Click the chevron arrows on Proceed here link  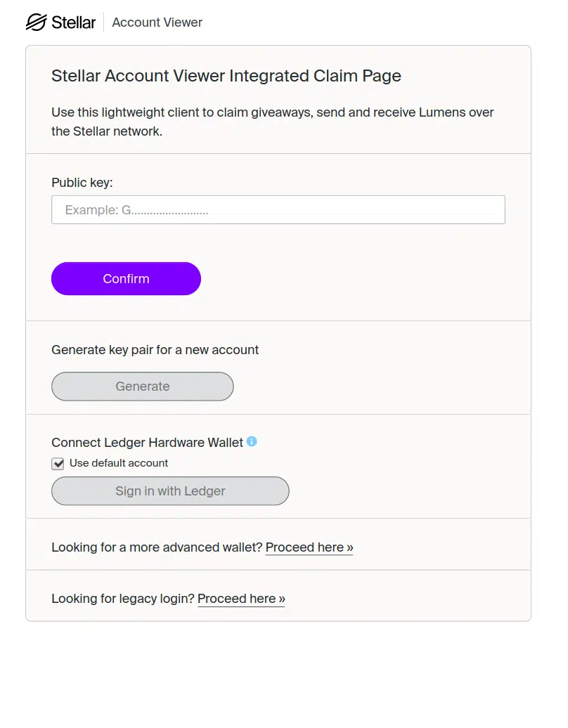(x=348, y=547)
